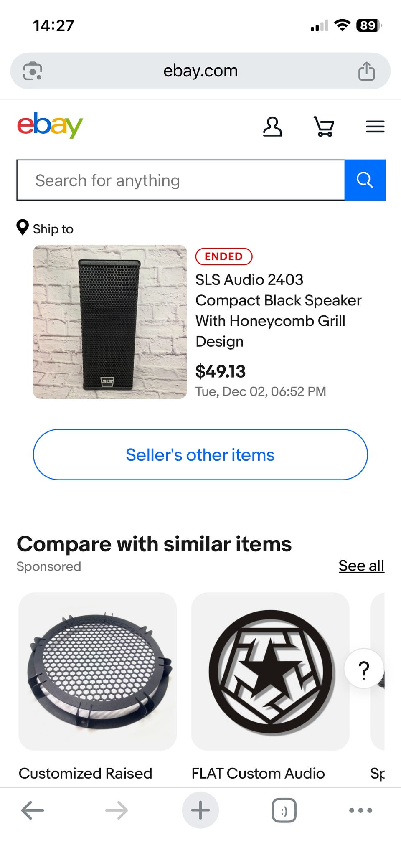Open the star logo grill thumbnail
Screen dimensions: 401x868
270,671
